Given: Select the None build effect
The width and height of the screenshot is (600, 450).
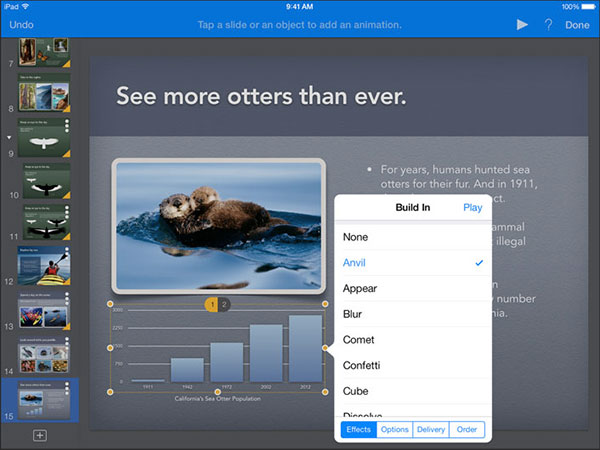Looking at the screenshot, I should coord(413,237).
